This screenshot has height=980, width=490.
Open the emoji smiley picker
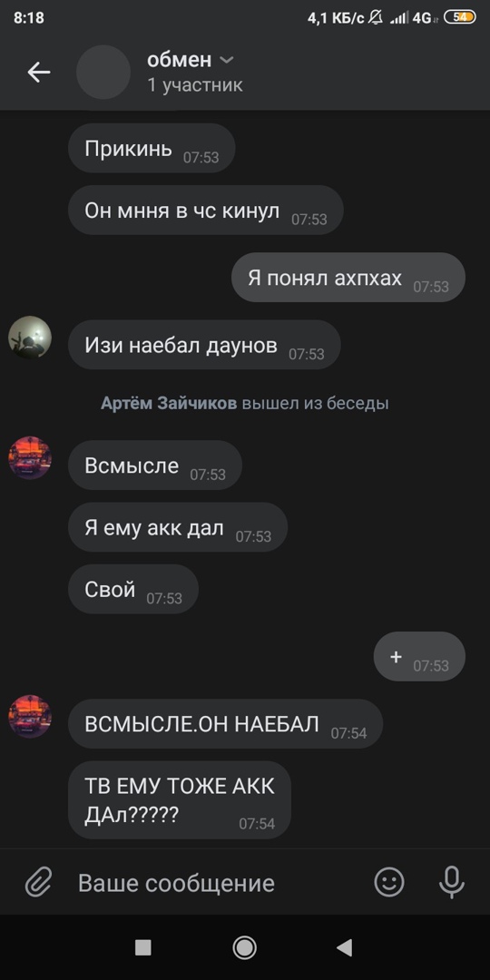[388, 883]
